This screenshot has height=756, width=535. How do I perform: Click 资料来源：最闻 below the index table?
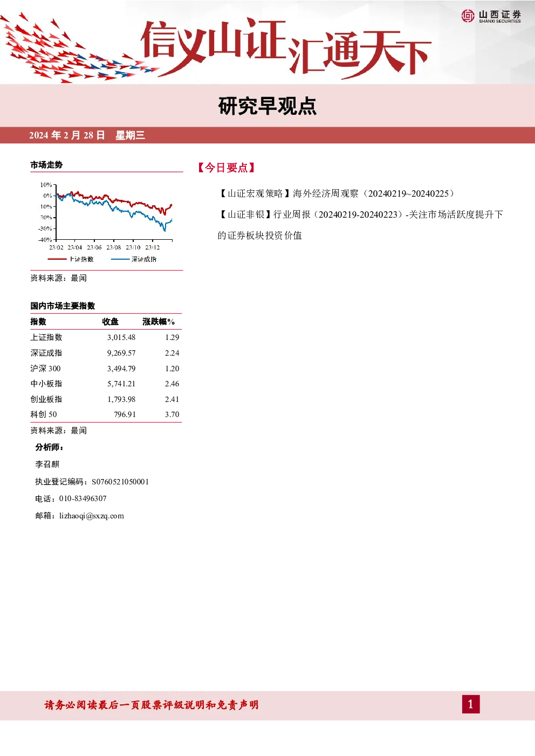[x=58, y=431]
